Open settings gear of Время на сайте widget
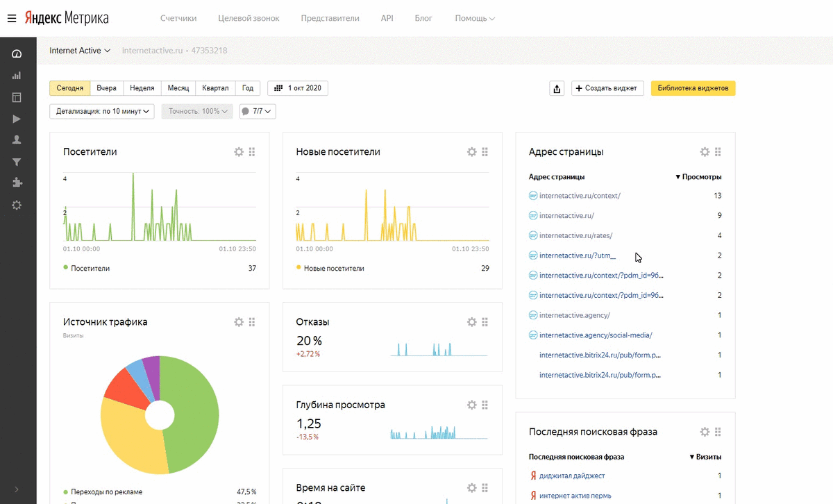This screenshot has height=504, width=833. 472,488
